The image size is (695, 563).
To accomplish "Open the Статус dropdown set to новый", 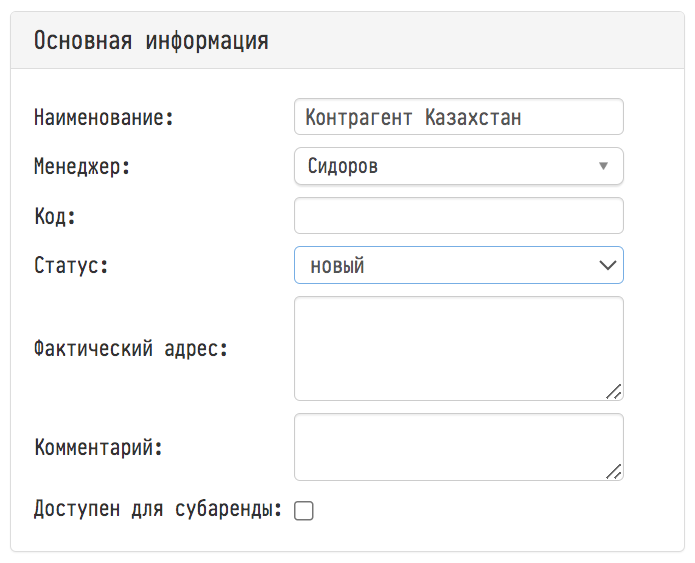I will [459, 265].
